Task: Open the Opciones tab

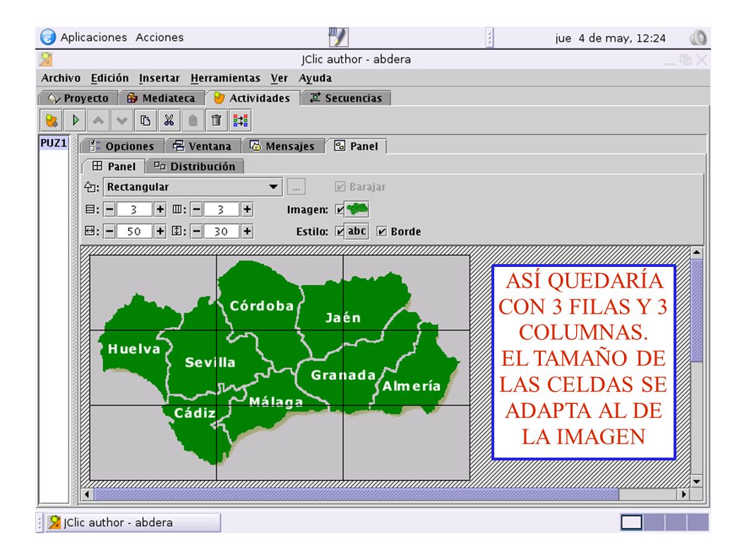Action: [x=121, y=146]
